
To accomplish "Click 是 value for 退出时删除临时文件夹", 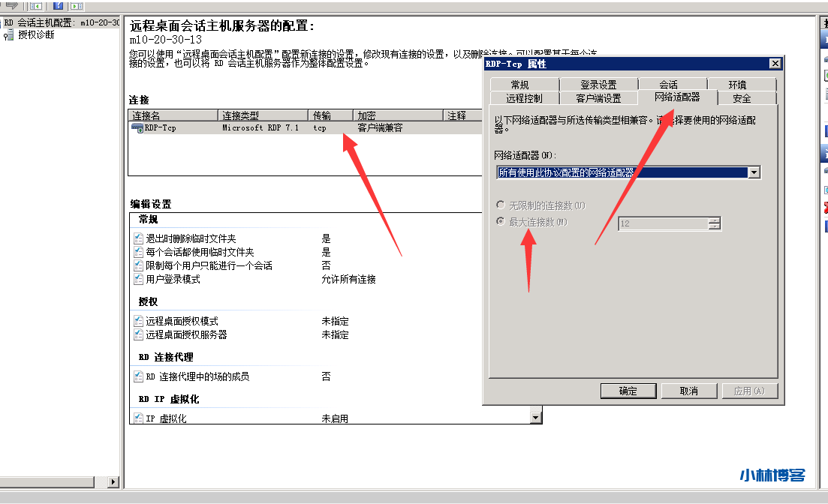I will coord(327,238).
